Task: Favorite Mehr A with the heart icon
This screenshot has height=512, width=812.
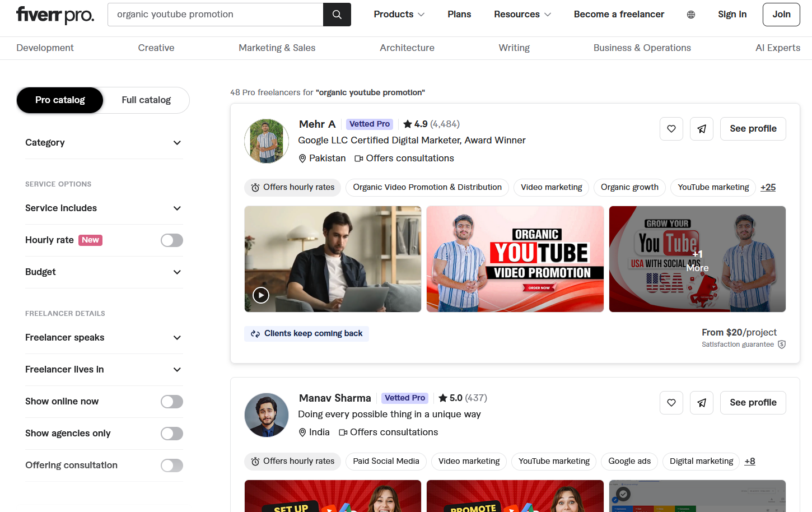Action: pyautogui.click(x=671, y=128)
